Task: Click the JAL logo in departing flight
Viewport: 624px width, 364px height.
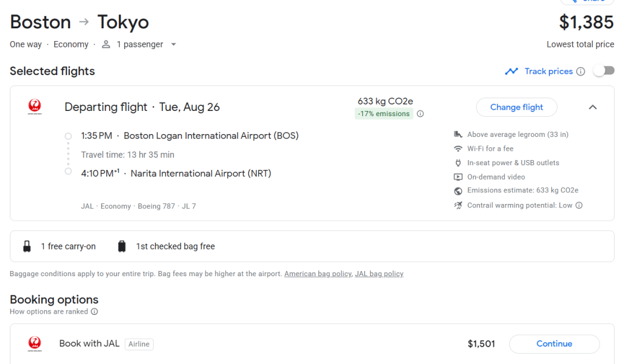Action: coord(35,107)
